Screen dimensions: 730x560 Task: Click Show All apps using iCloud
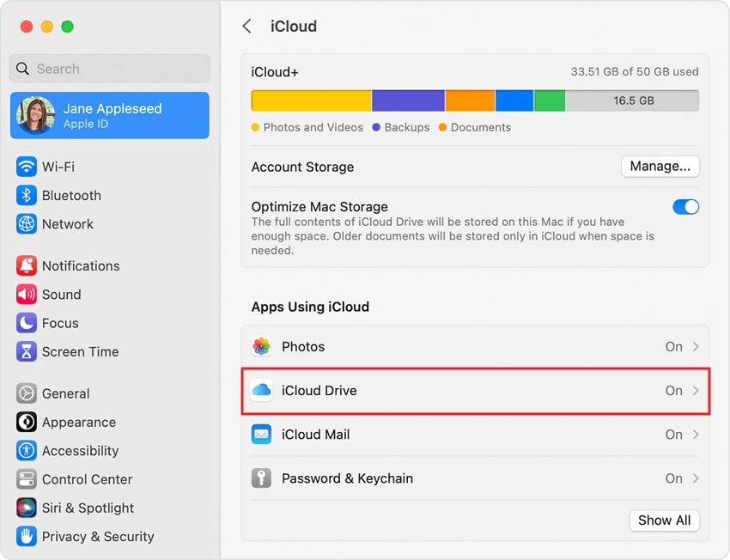tap(664, 520)
